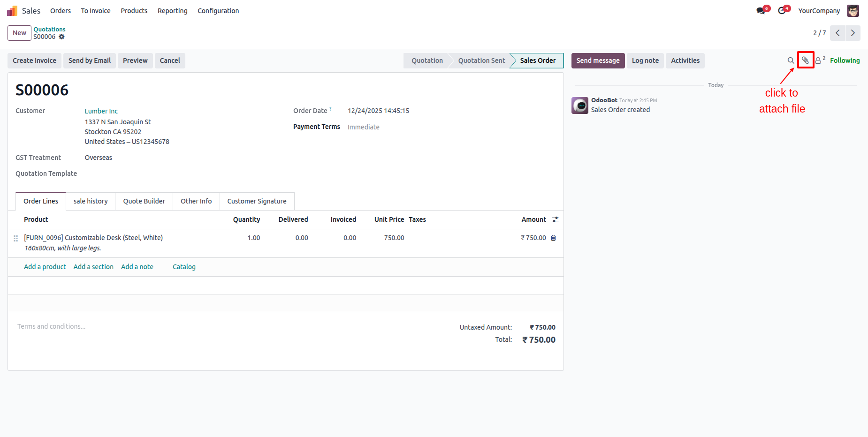
Task: Toggle the Following status
Action: [845, 60]
